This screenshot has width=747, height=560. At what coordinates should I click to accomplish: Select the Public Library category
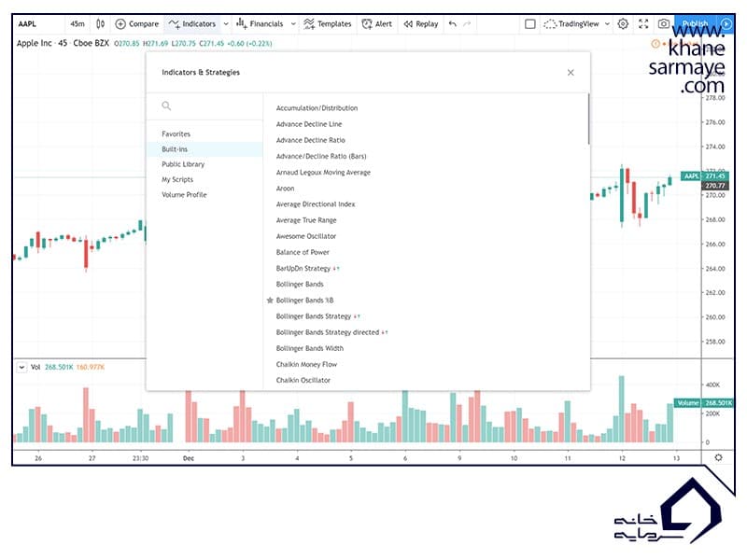click(204, 164)
